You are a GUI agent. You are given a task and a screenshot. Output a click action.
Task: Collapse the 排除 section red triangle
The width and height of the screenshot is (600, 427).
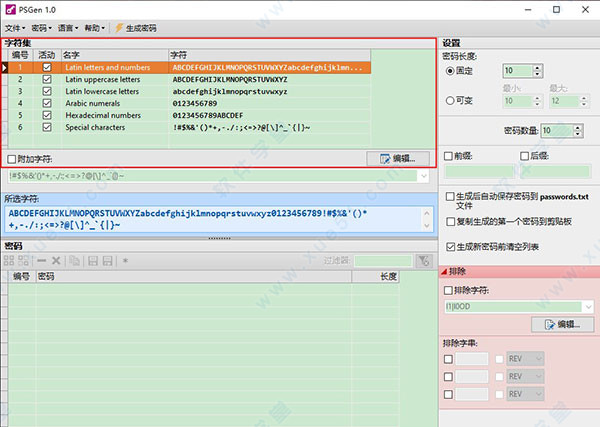click(x=445, y=272)
